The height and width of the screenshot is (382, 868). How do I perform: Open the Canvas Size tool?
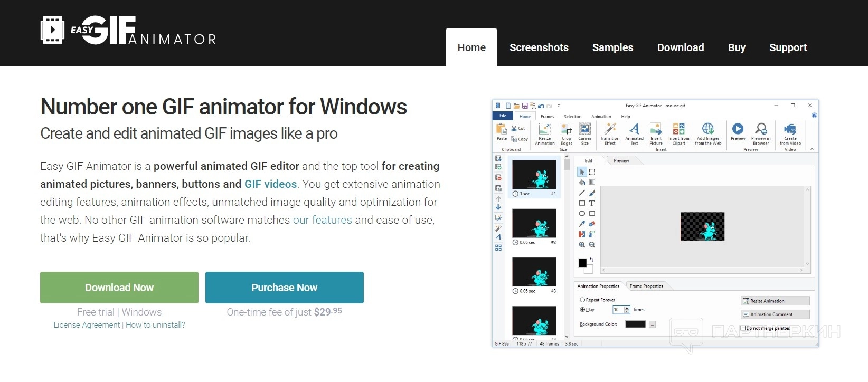pyautogui.click(x=585, y=134)
